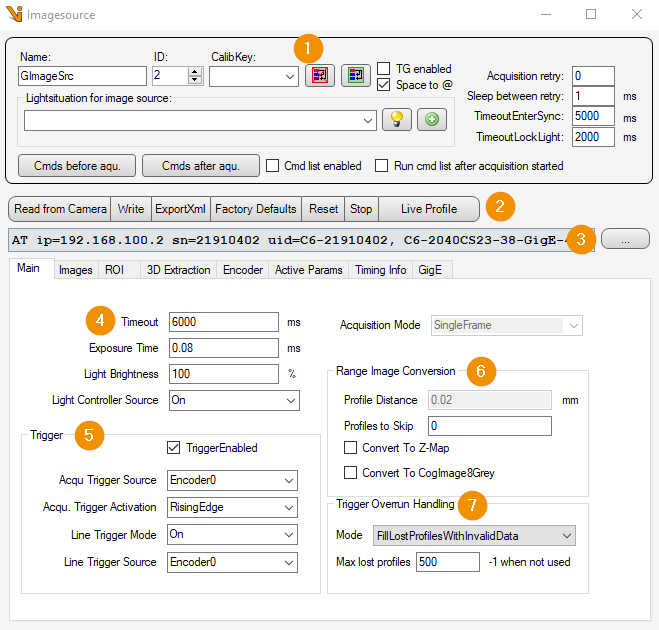The image size is (659, 630).
Task: Click the Live Profile button
Action: tap(429, 209)
